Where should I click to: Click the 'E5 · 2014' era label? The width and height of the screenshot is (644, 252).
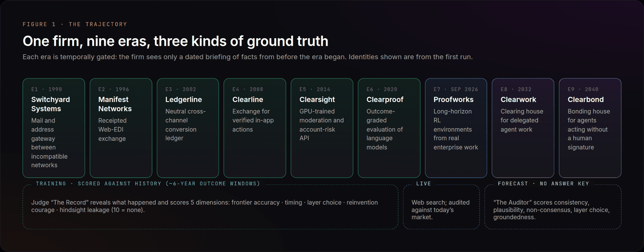coord(315,89)
